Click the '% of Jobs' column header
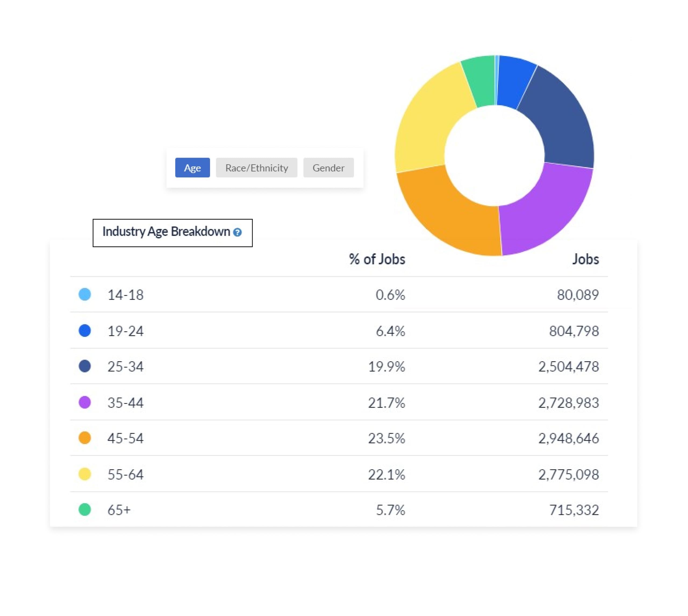Image resolution: width=688 pixels, height=616 pixels. (x=377, y=259)
